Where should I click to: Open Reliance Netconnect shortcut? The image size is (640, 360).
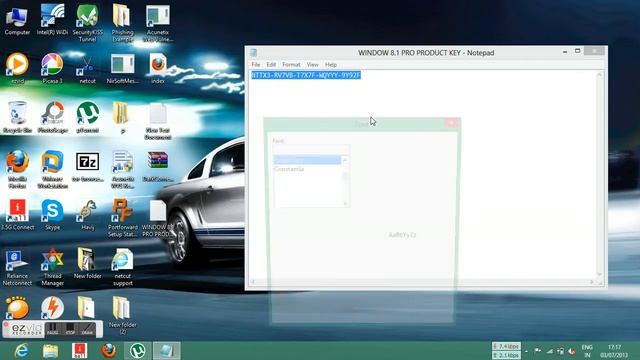coord(17,267)
